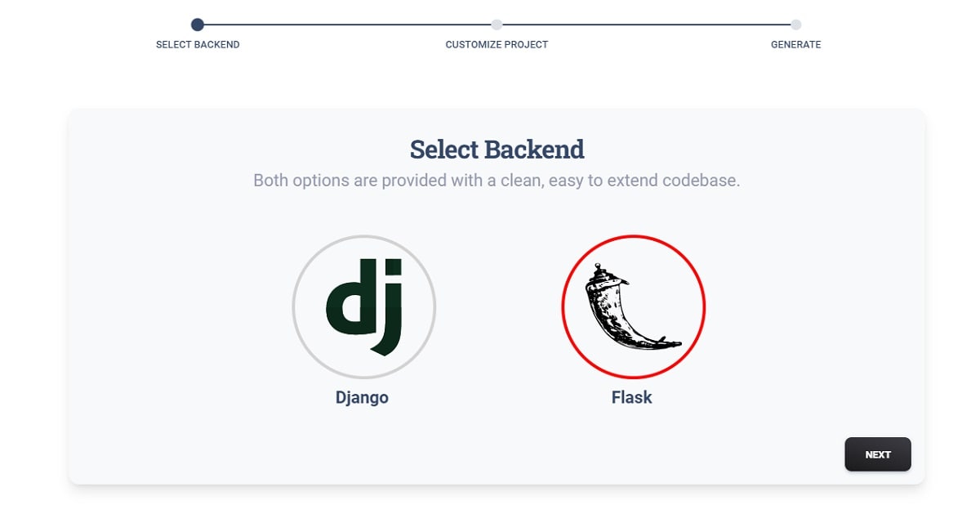Click the Customize Project progress dot

point(496,25)
